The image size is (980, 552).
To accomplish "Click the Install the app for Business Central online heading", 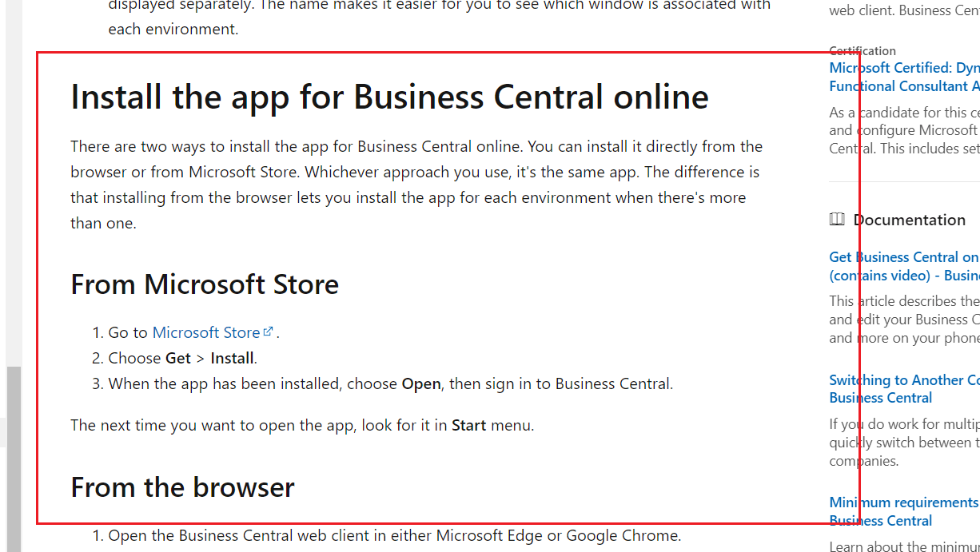I will tap(389, 97).
